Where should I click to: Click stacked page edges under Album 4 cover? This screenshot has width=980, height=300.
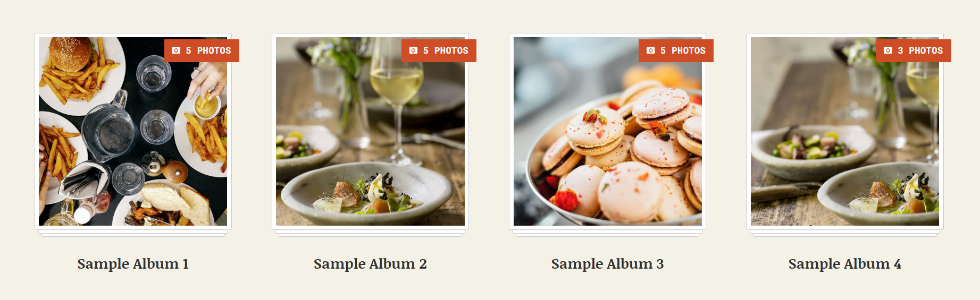[844, 233]
